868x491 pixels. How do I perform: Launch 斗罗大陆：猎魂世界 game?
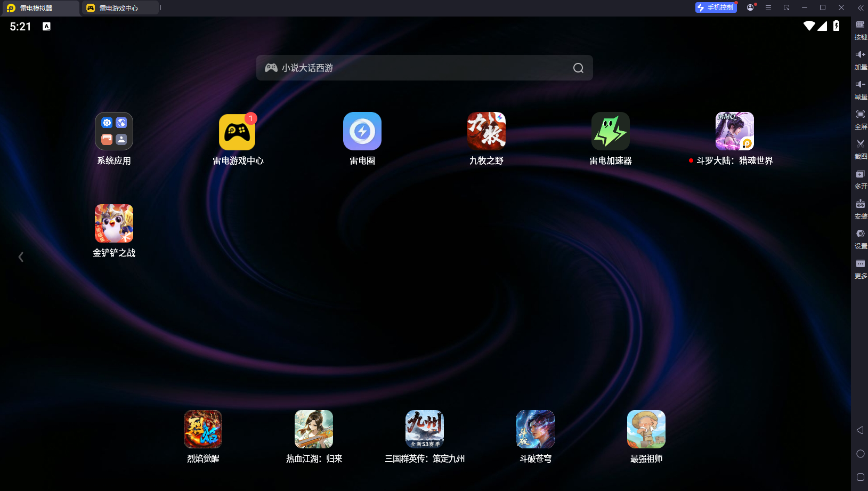pos(735,131)
